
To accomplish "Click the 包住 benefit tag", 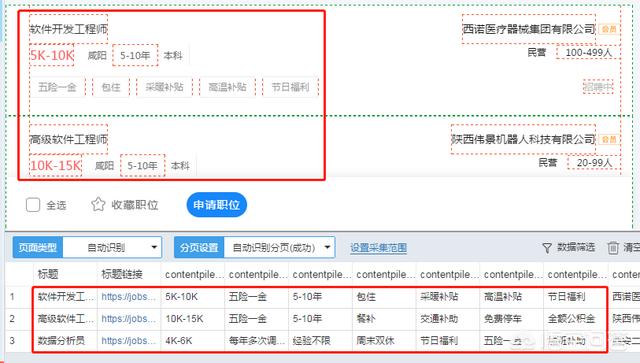I will (111, 87).
